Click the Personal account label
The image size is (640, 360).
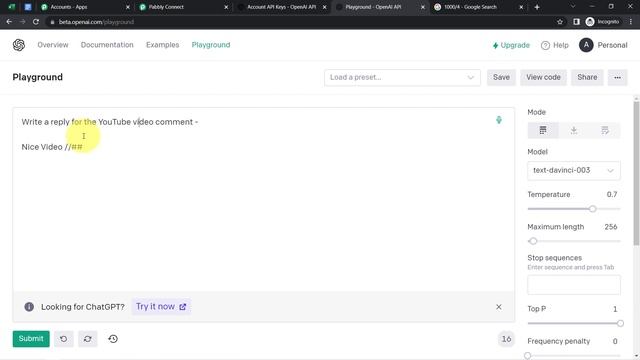pyautogui.click(x=612, y=45)
